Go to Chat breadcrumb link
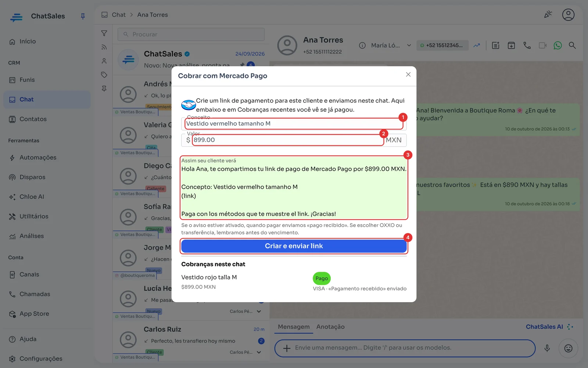The image size is (588, 368). (119, 15)
